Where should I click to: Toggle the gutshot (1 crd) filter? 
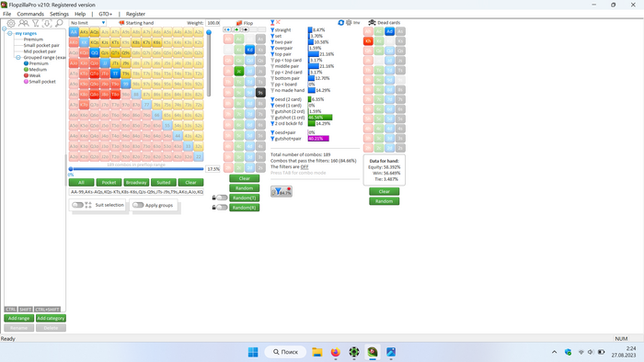272,118
